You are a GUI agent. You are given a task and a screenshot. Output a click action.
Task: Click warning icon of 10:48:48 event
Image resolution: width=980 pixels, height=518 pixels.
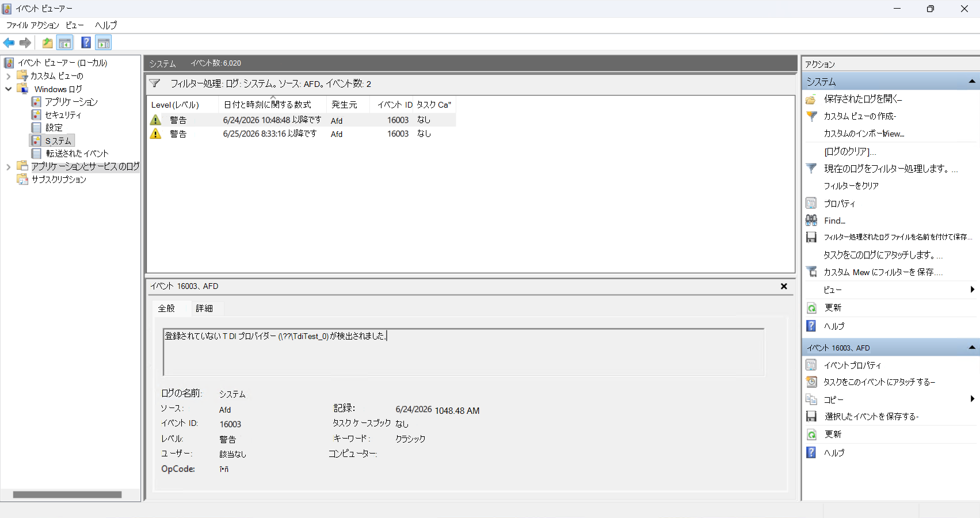(x=155, y=120)
